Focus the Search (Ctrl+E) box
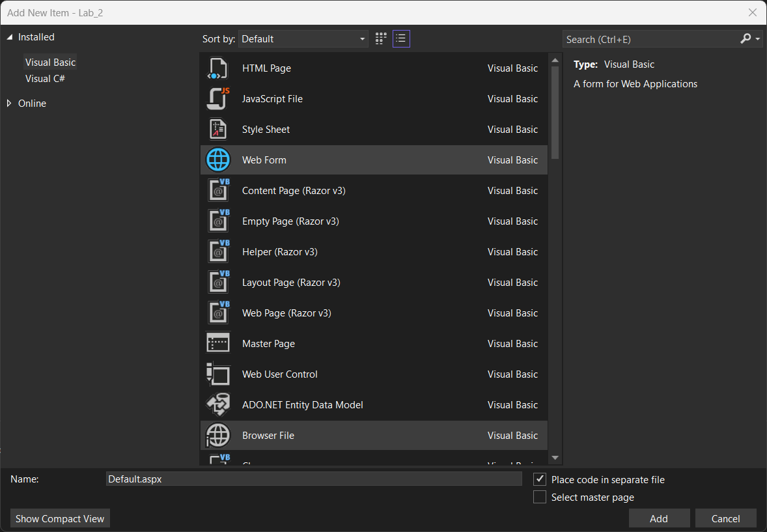 tap(650, 39)
